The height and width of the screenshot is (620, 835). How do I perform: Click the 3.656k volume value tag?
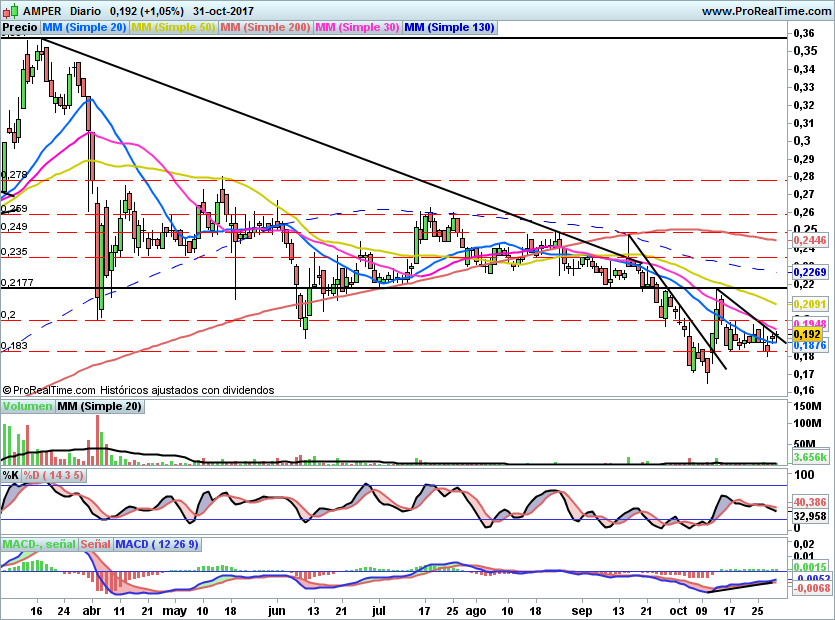click(x=806, y=457)
